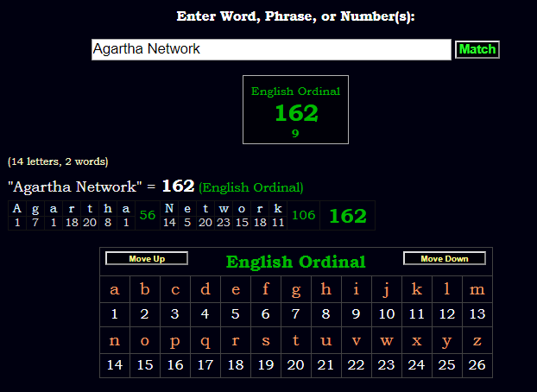537x392 pixels.
Task: Click the first word sum 56 in breakdown
Action: point(147,215)
